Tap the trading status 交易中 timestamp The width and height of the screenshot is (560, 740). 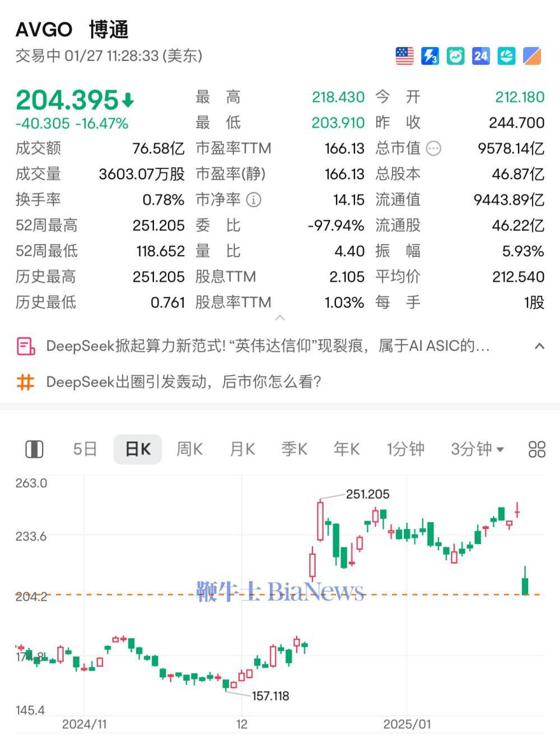109,56
